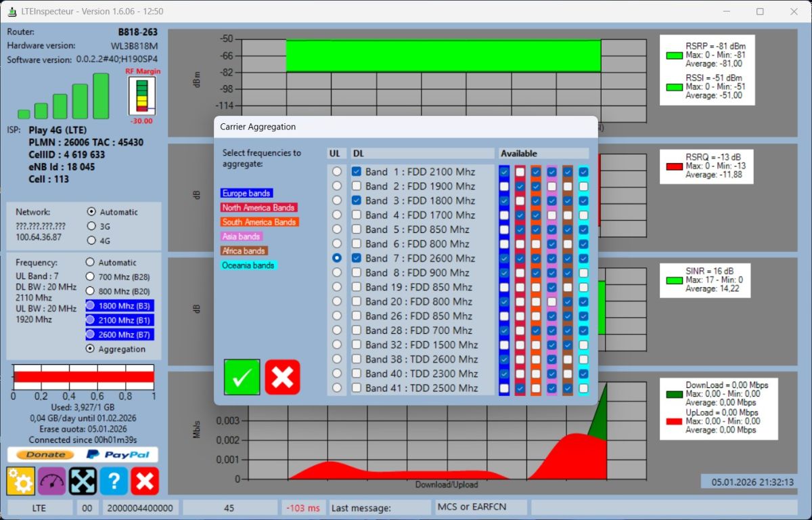The image size is (812, 520).
Task: Click the signal strength bars indicator
Action: click(64, 96)
